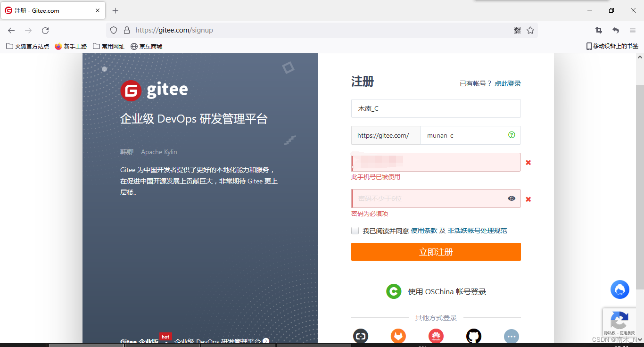Open the 新手上路 bookmark
644x347 pixels.
click(x=71, y=46)
